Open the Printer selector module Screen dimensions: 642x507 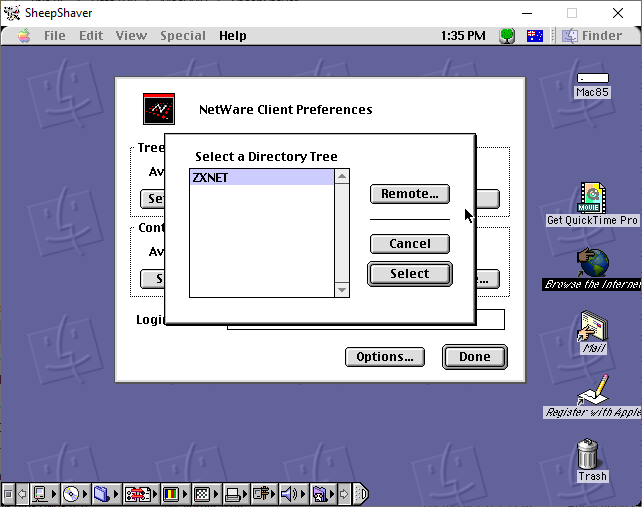click(x=237, y=494)
